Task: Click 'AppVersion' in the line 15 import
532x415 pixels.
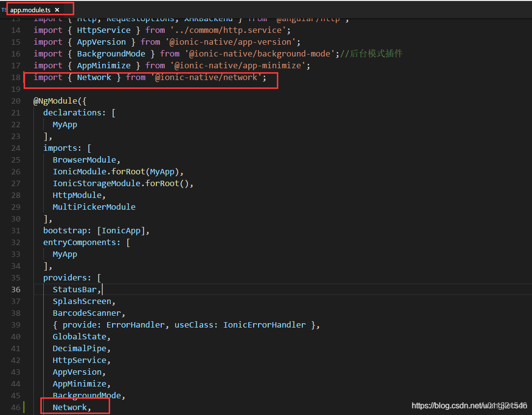Action: [x=101, y=42]
